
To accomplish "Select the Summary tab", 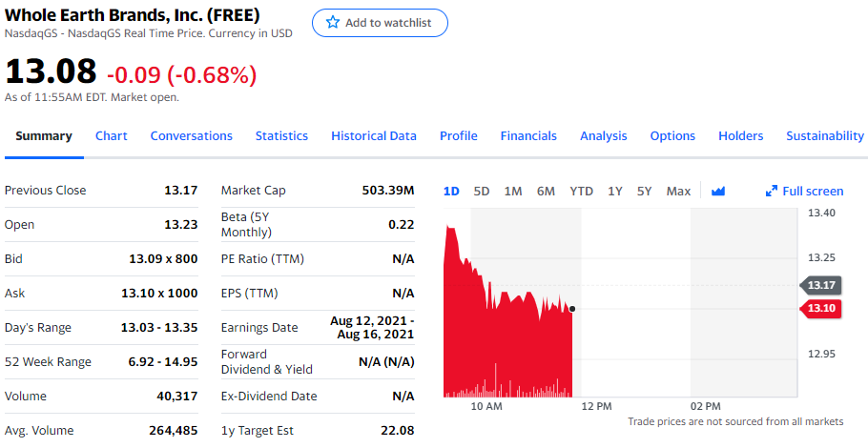I will [44, 136].
